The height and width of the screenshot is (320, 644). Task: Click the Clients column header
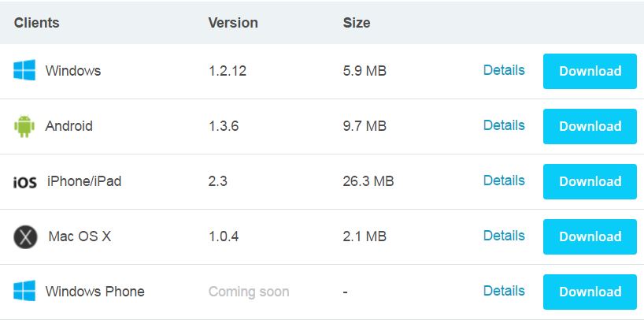pyautogui.click(x=36, y=23)
